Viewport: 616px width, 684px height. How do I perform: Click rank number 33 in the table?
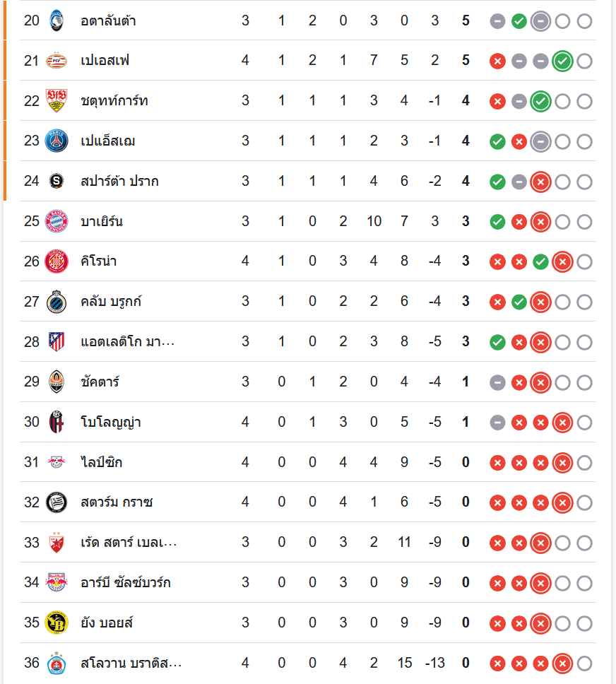[x=32, y=543]
